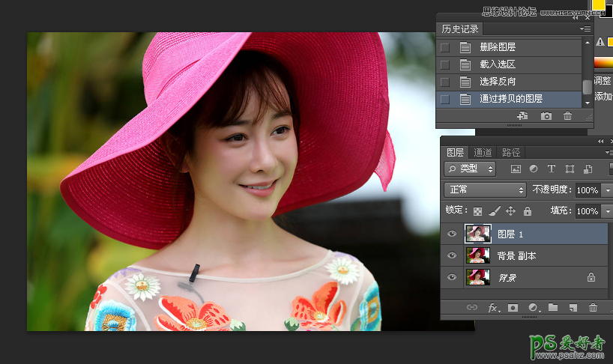
Task: Click trash icon in History panel
Action: click(567, 117)
